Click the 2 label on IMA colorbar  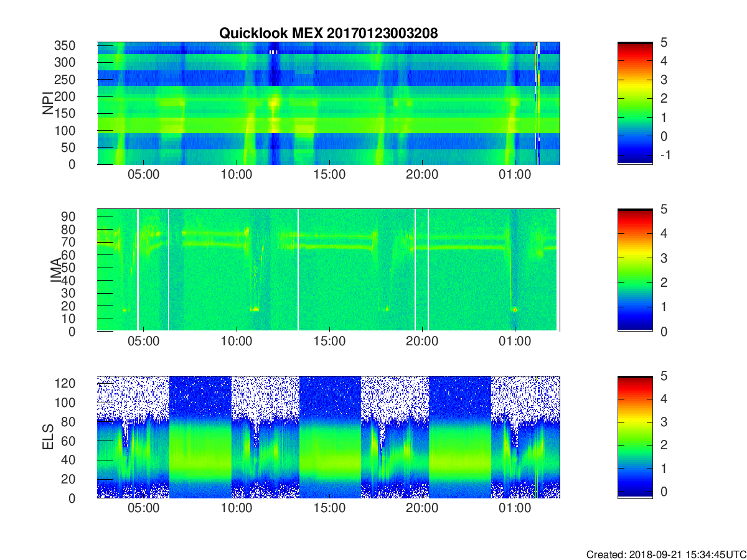pyautogui.click(x=664, y=282)
